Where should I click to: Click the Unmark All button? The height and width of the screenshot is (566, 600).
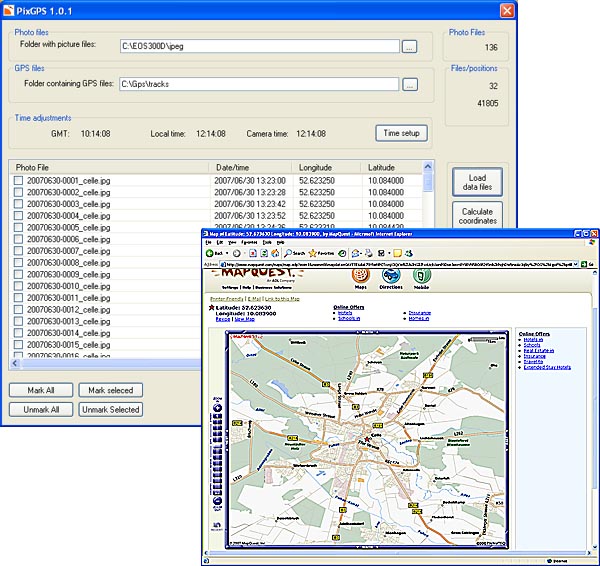(x=41, y=409)
